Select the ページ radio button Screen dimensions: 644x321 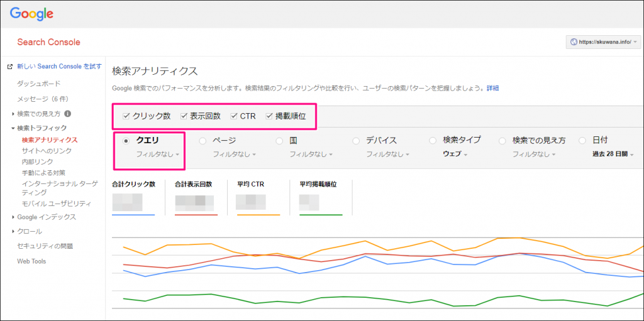pyautogui.click(x=203, y=141)
